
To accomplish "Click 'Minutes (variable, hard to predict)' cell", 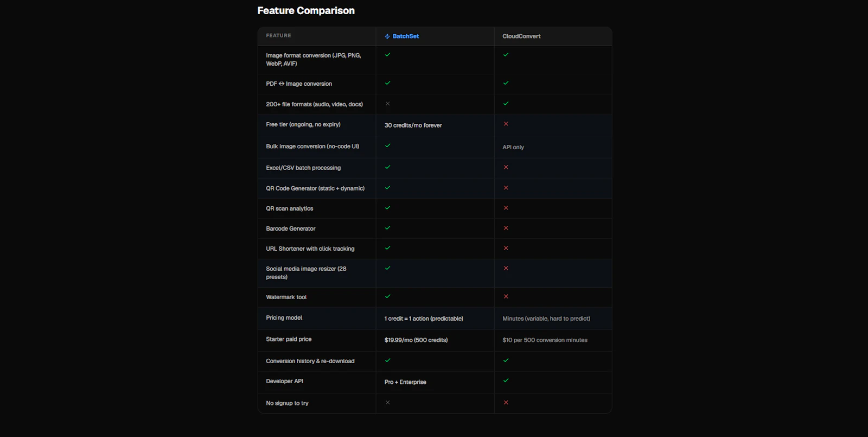I will tap(546, 319).
